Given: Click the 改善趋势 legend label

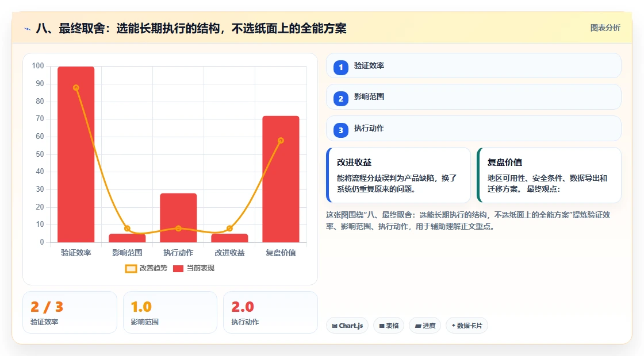Looking at the screenshot, I should coord(154,268).
